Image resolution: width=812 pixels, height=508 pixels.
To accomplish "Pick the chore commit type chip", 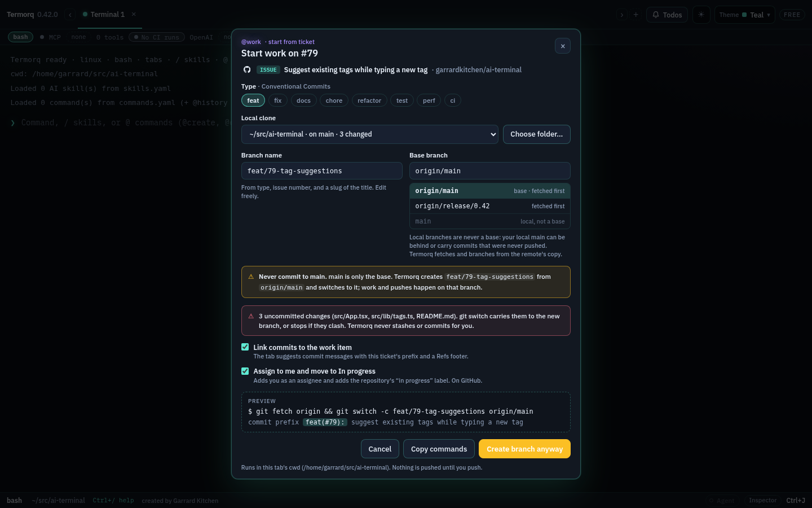I will (334, 100).
